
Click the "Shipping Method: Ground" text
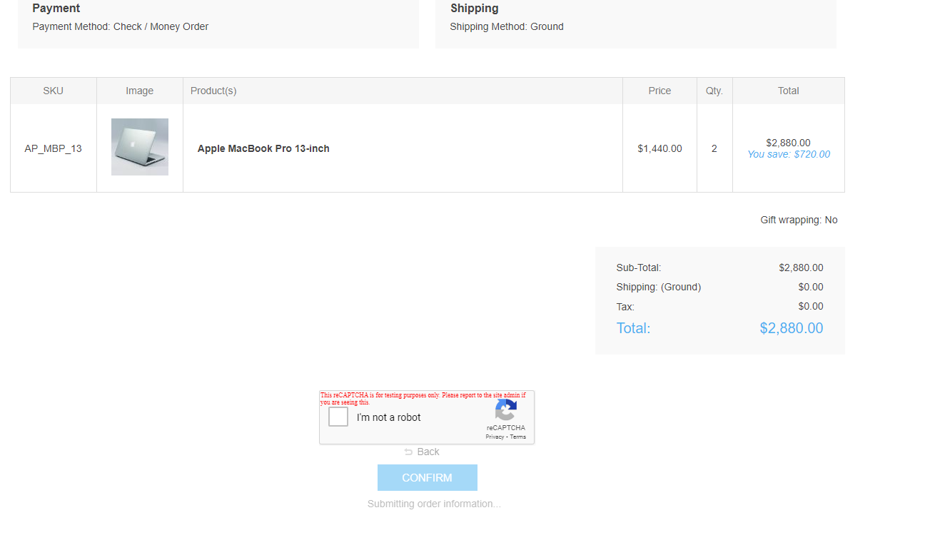pos(507,26)
